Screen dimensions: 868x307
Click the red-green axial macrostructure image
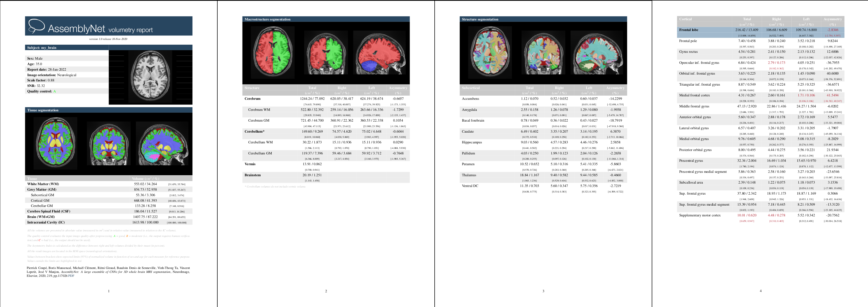[x=273, y=52]
